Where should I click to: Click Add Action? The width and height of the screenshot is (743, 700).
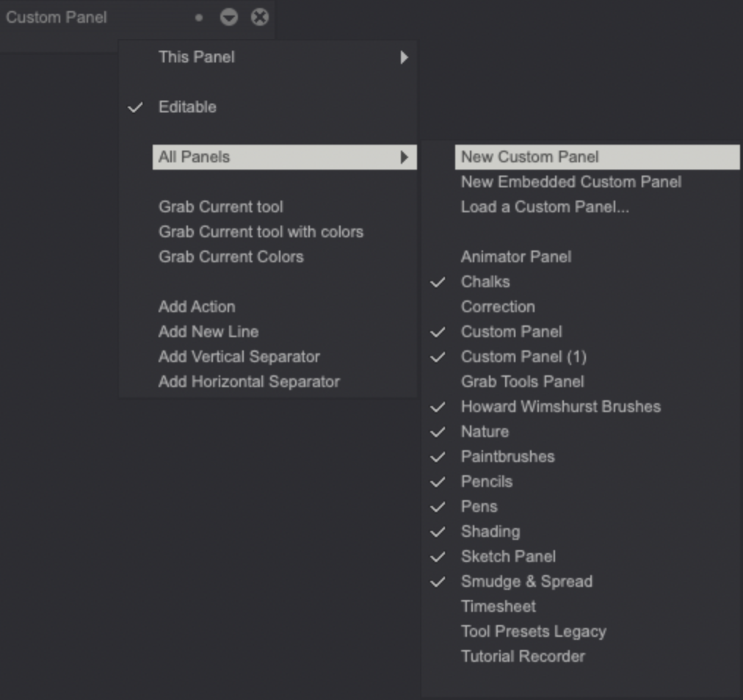coord(197,306)
